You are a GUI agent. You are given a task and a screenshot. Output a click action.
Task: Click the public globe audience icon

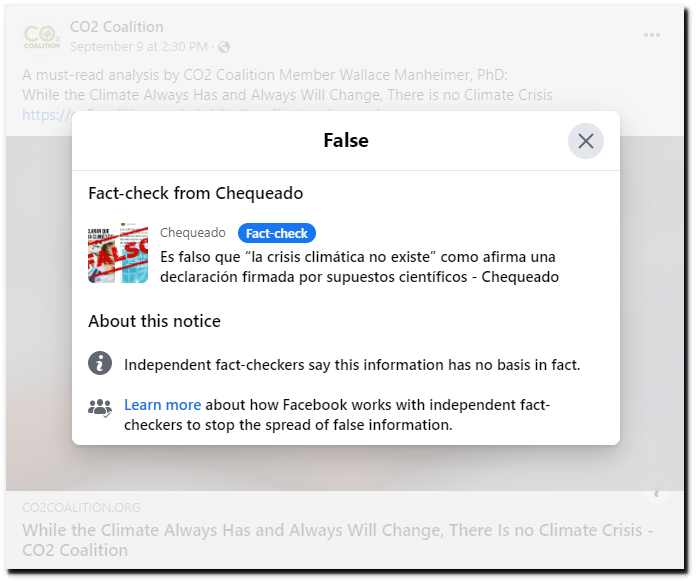coord(224,47)
